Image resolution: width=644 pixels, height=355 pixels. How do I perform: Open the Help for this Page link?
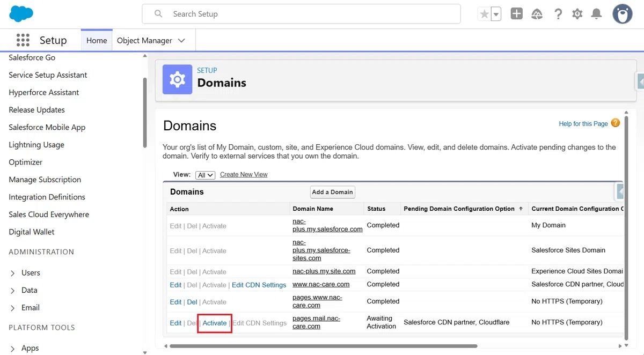click(x=583, y=124)
